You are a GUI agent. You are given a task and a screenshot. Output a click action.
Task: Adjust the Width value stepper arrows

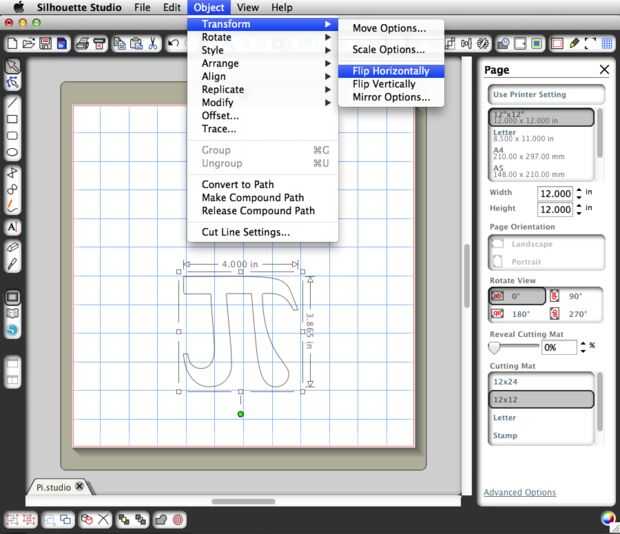tap(579, 193)
